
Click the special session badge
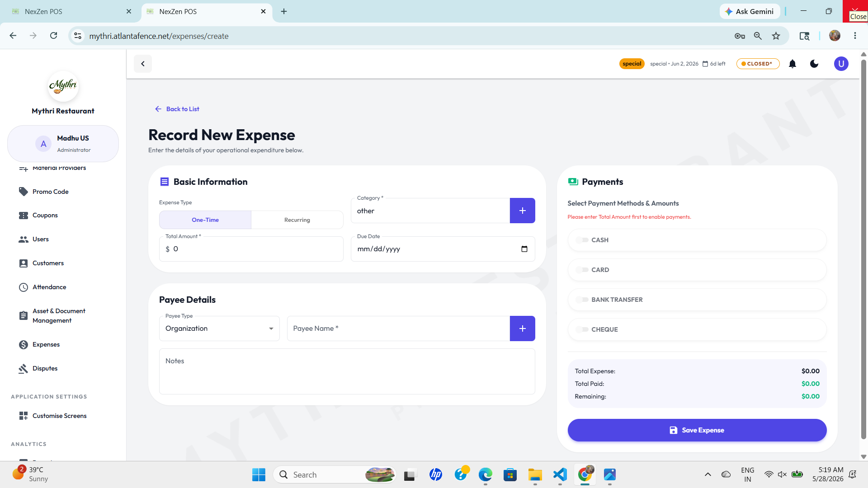pos(632,64)
